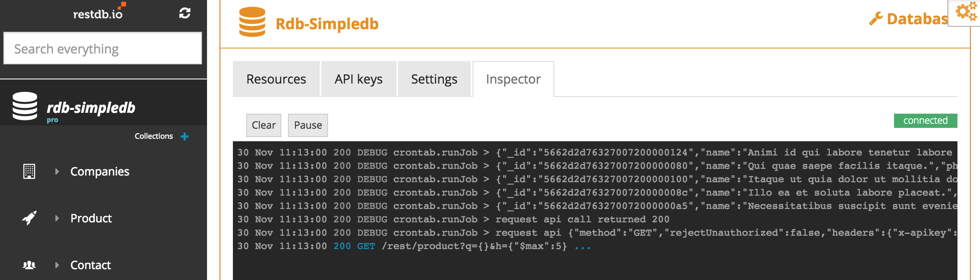Screen dimensions: 980x280
Task: Expand the Contact collection arrow
Action: [x=57, y=265]
